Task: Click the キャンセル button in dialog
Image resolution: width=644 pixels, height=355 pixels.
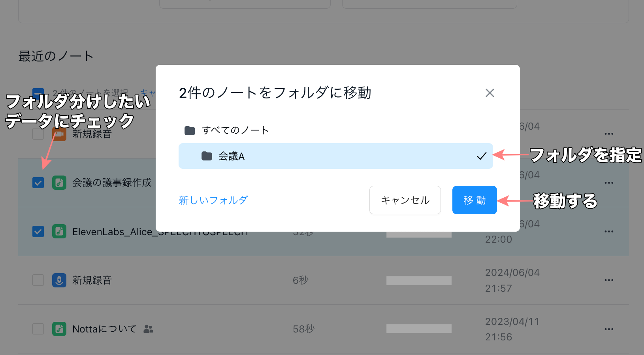Action: [405, 200]
